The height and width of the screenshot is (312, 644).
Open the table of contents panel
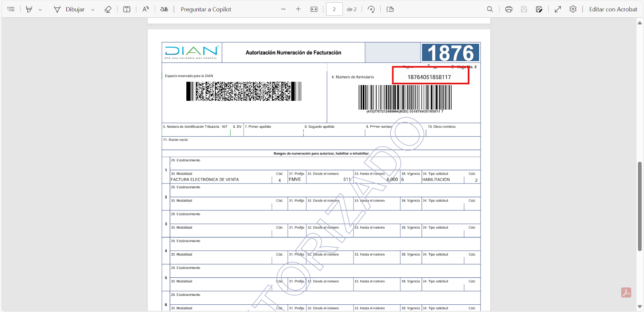(11, 9)
